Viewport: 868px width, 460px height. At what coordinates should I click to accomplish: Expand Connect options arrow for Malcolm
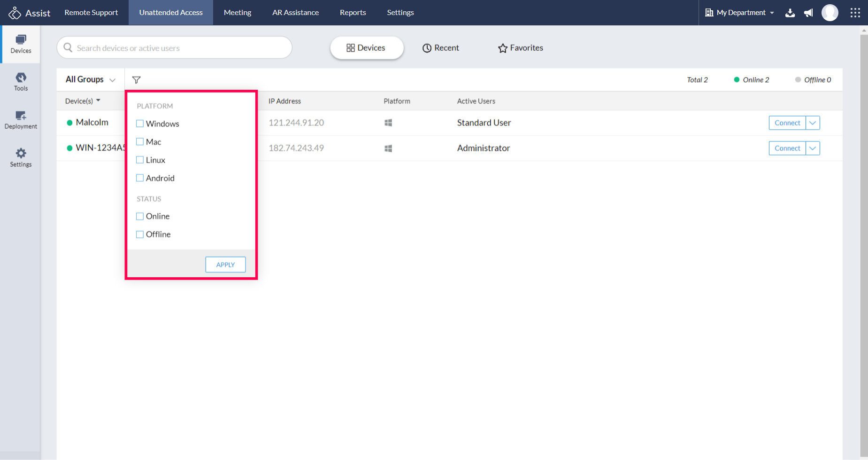813,123
